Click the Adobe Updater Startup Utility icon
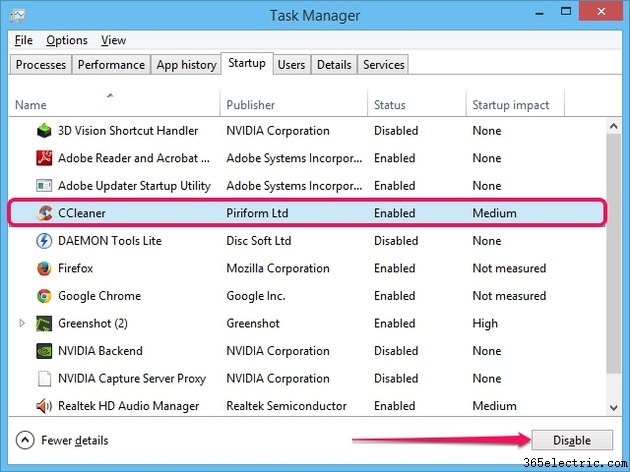This screenshot has width=630, height=472. click(44, 186)
